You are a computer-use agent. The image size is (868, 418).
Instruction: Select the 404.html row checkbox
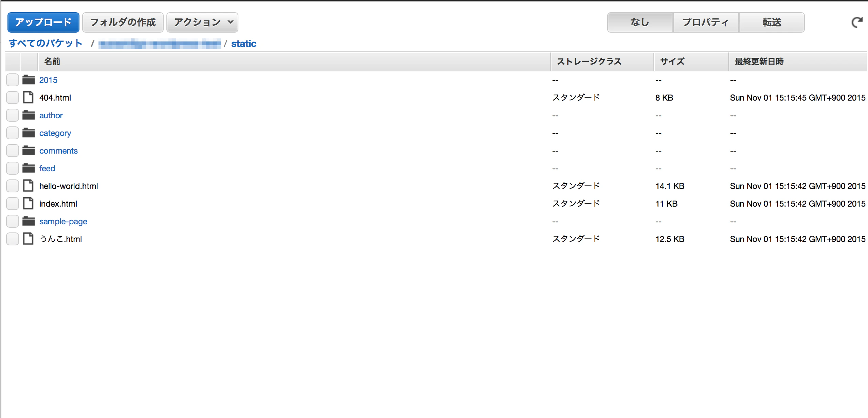point(13,98)
